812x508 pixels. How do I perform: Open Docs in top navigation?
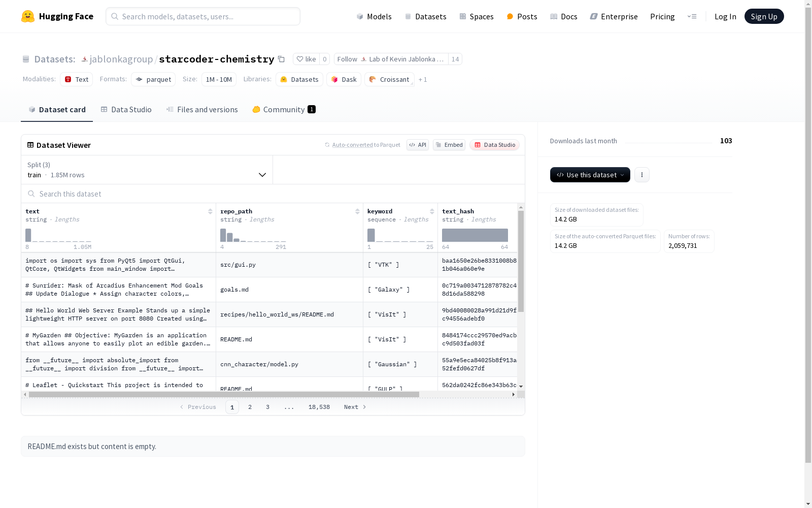click(x=564, y=16)
